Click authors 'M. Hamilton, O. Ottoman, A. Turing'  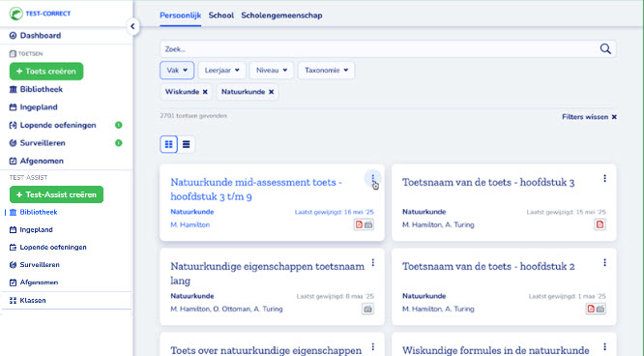[226, 310]
